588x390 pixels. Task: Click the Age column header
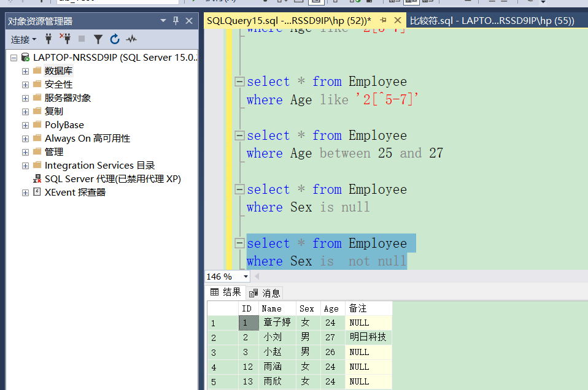[x=333, y=308]
